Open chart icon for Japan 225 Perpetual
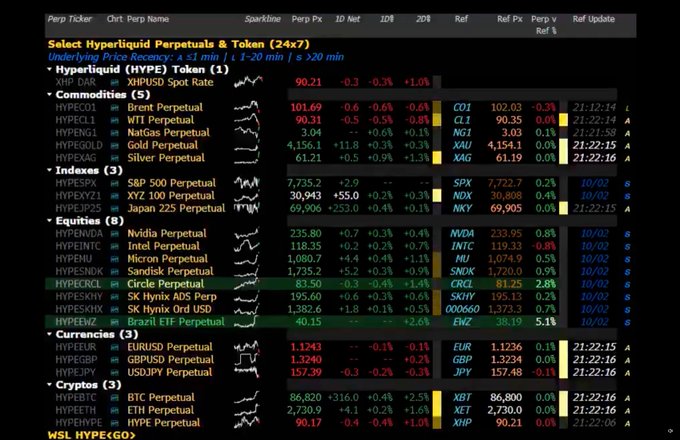The height and width of the screenshot is (440, 680). click(114, 209)
